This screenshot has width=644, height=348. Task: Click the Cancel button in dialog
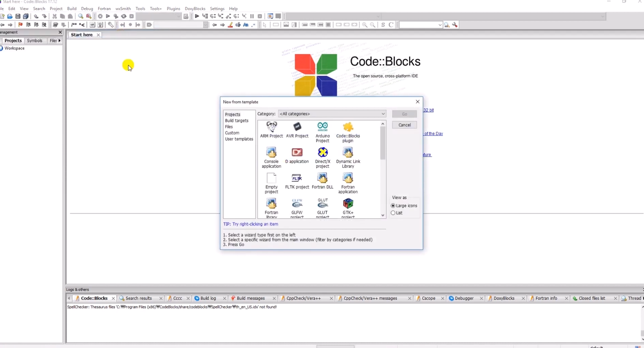[x=404, y=125]
